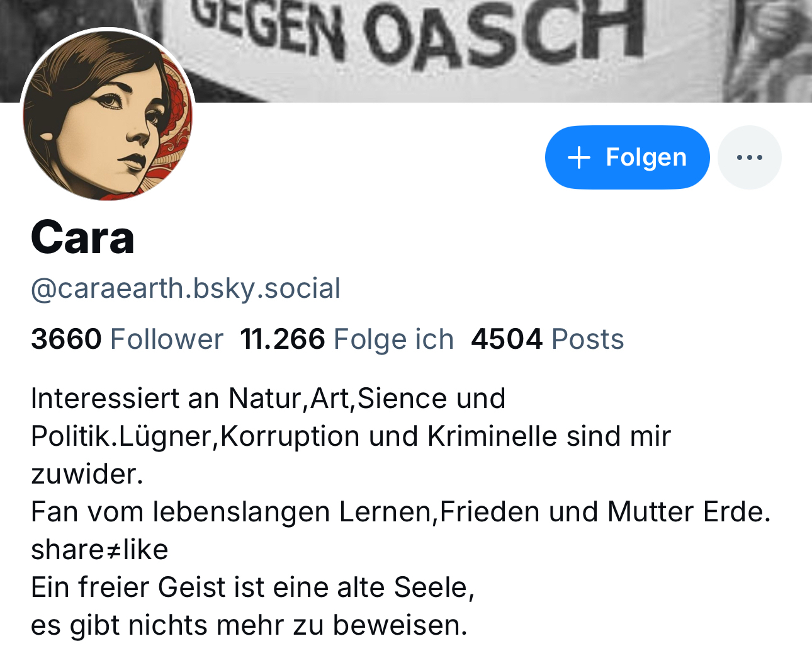812x658 pixels.
Task: Click the 'Politik.Lügner,Korruption' bio text
Action: point(195,436)
